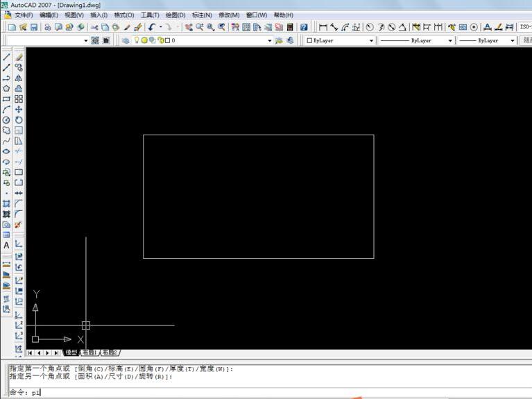Open the 修改(M) menu
The image size is (532, 399).
(x=229, y=15)
